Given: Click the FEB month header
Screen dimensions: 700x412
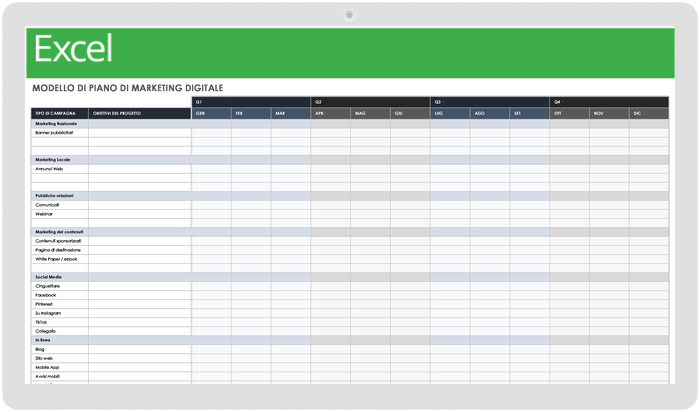Looking at the screenshot, I should click(x=251, y=113).
